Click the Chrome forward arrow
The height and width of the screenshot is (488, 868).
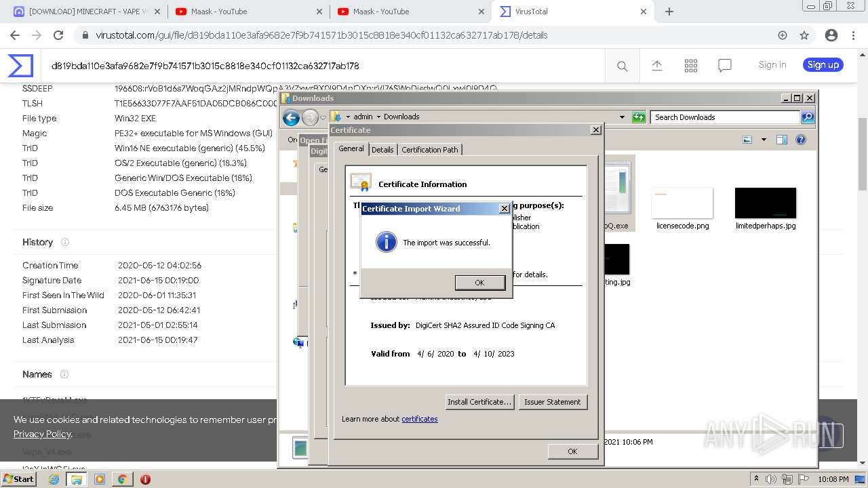[37, 35]
